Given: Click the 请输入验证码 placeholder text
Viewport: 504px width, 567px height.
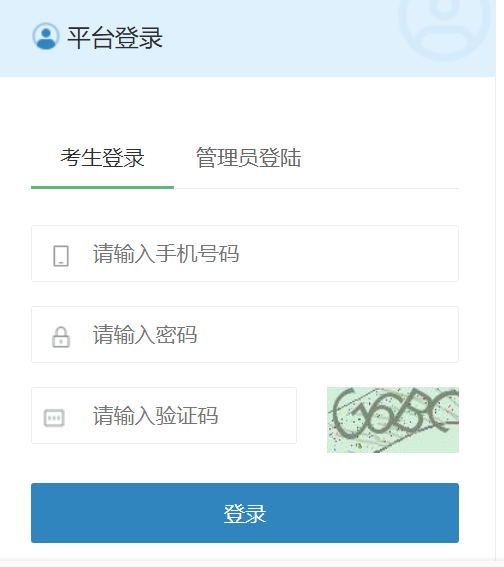Looking at the screenshot, I should click(155, 415).
